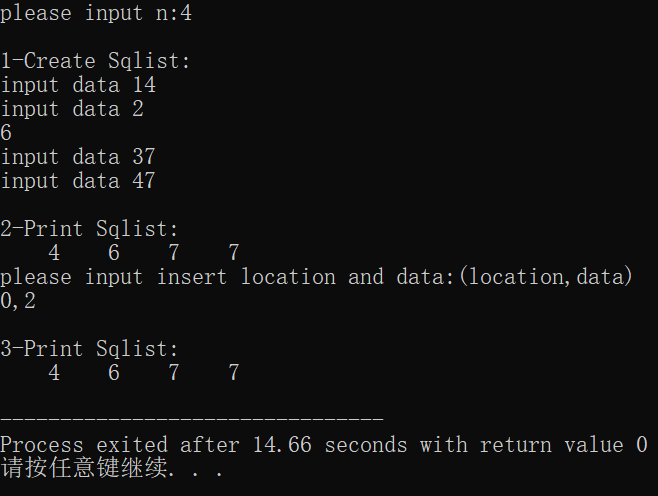Click the "input data 47" line
658x496 pixels.
point(78,181)
